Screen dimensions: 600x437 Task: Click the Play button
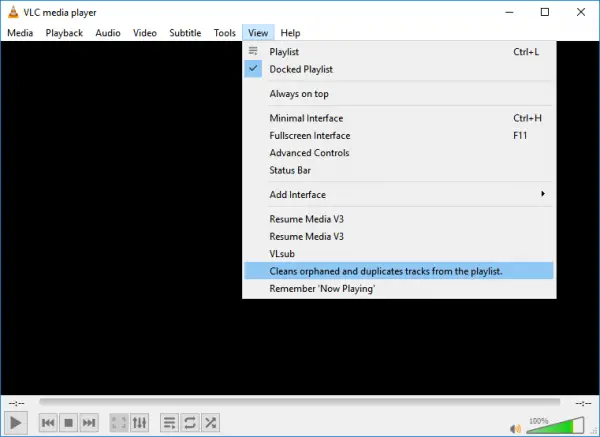coord(16,423)
